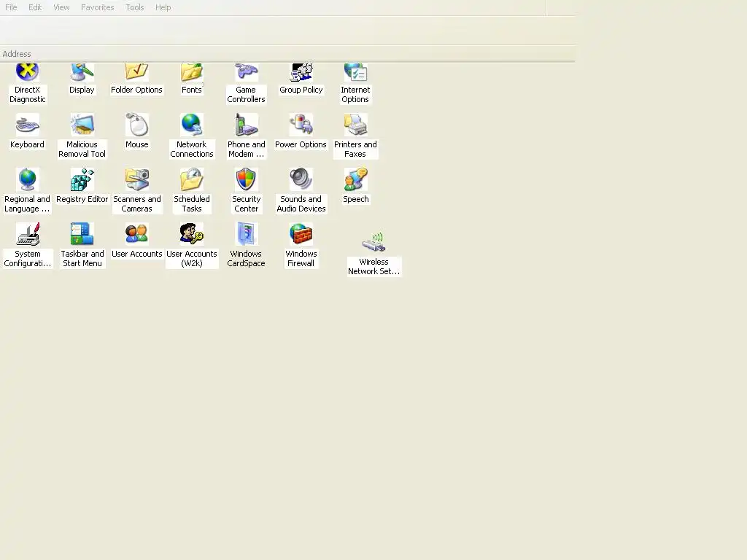Open the Internet Options icon
The image size is (747, 560).
click(355, 72)
